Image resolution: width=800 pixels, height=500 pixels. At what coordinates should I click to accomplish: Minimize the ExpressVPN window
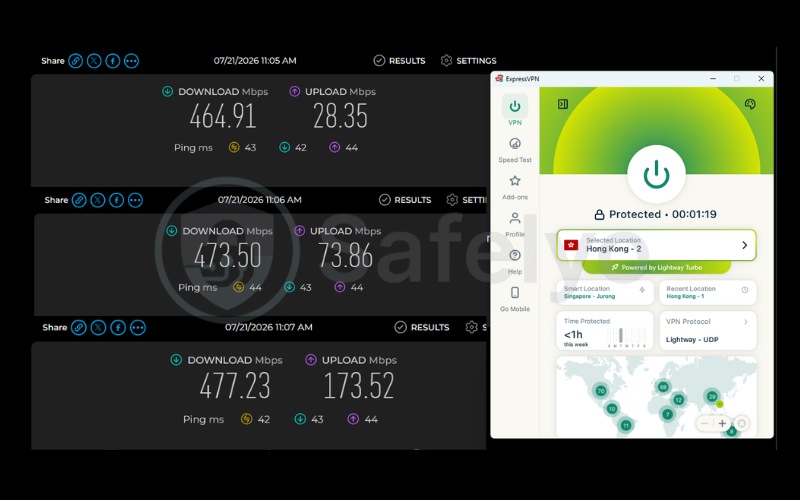tap(713, 79)
